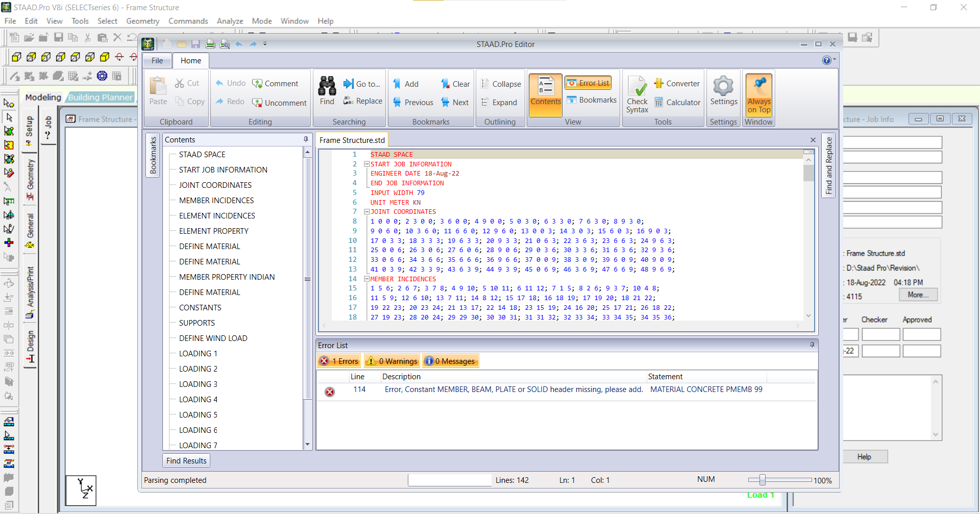980x514 pixels.
Task: Open the Geometry menu
Action: coord(142,21)
